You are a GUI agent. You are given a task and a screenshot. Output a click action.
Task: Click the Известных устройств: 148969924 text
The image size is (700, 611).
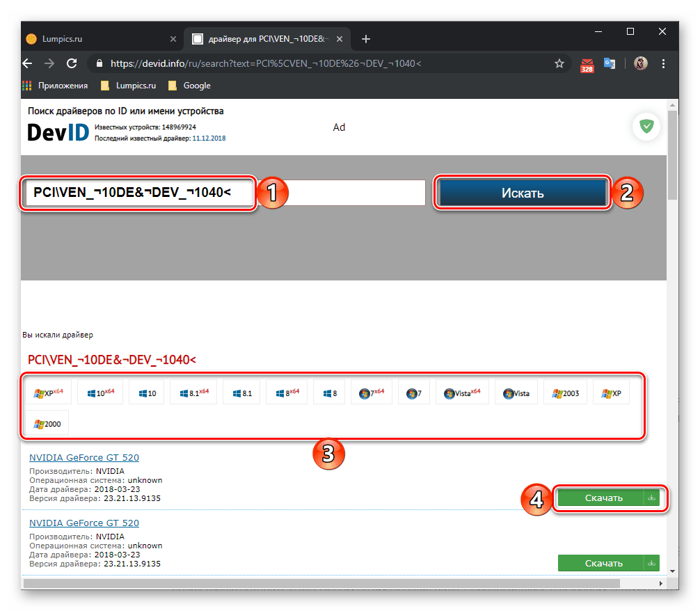(x=145, y=127)
